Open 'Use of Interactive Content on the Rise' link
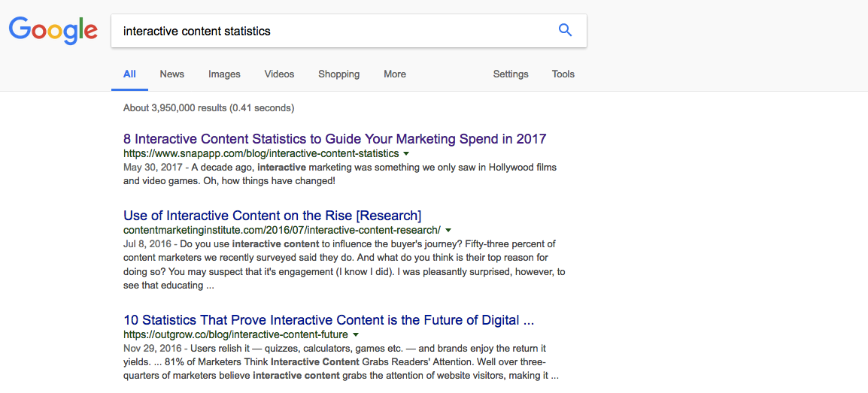Viewport: 868px width, 393px height. [x=272, y=215]
